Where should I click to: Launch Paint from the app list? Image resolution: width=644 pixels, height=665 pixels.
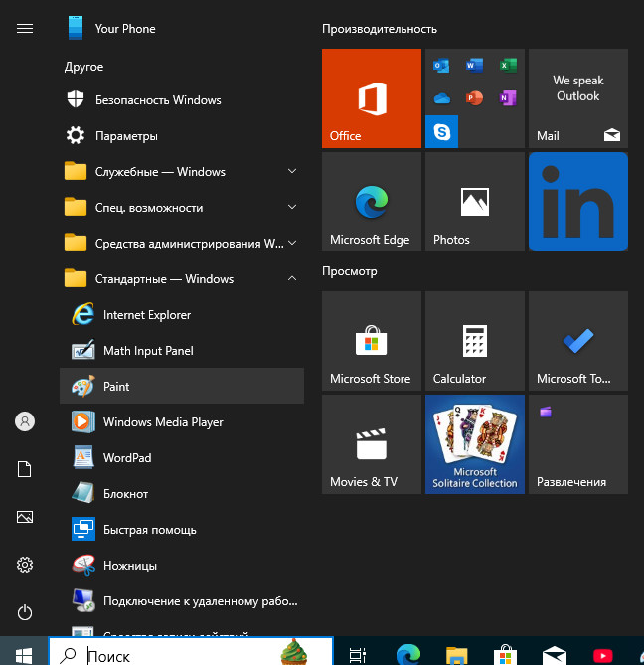click(182, 386)
